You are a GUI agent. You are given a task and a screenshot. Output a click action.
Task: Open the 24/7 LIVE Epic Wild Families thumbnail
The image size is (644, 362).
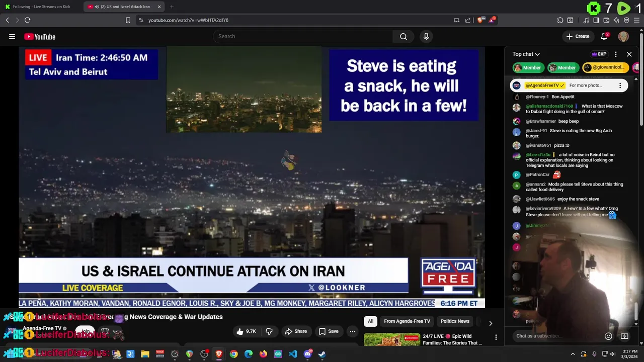[x=392, y=340]
